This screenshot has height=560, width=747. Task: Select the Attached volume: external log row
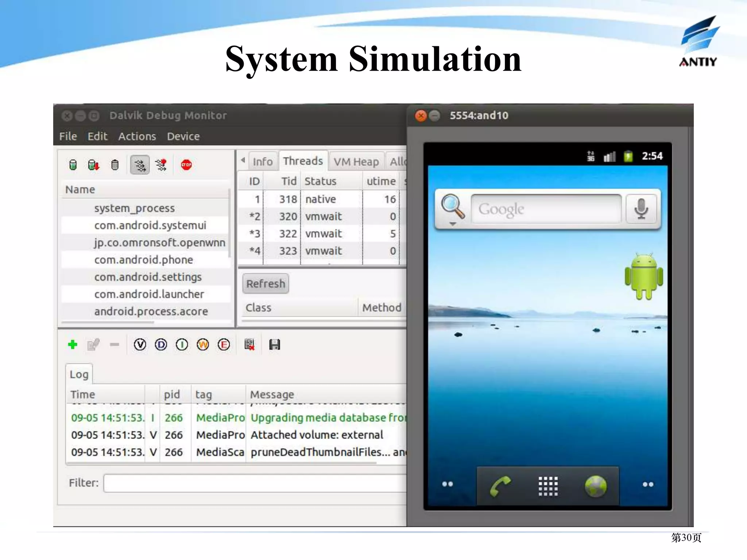237,435
